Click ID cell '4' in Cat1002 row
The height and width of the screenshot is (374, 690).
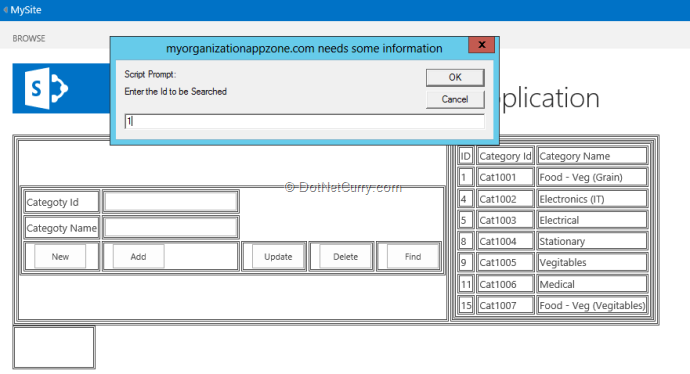click(466, 199)
